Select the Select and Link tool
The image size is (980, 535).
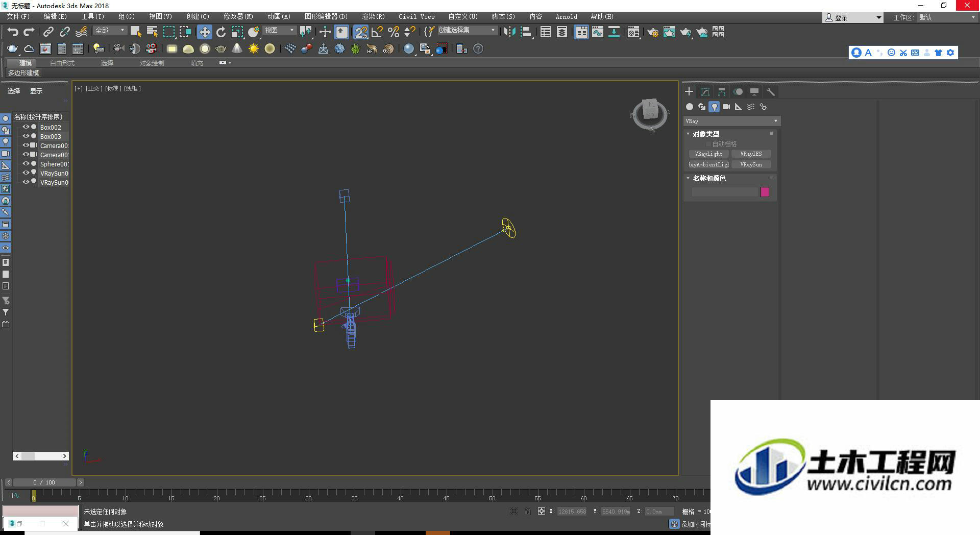pyautogui.click(x=48, y=32)
